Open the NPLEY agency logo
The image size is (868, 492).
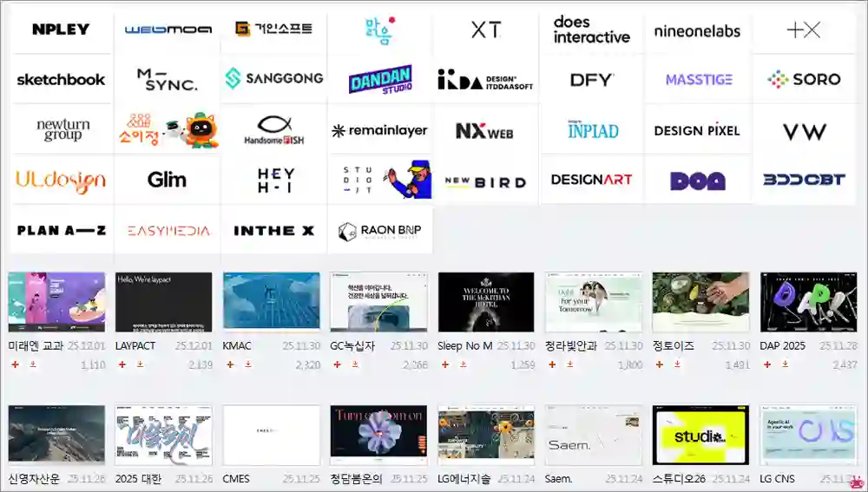point(61,30)
